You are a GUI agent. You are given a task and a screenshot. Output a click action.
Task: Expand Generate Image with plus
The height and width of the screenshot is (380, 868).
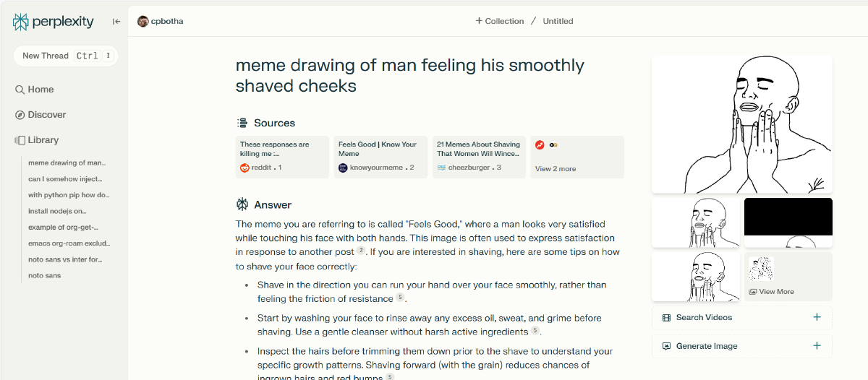[x=817, y=346]
